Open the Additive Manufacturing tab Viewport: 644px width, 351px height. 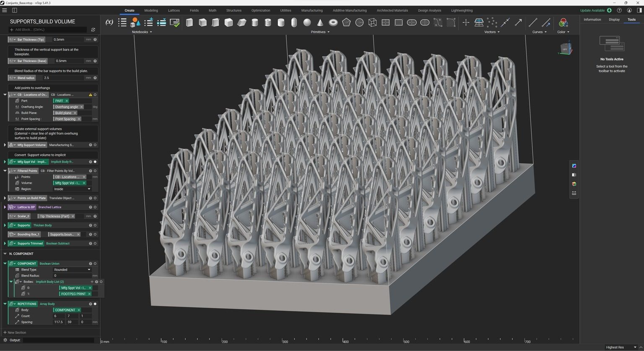point(350,10)
